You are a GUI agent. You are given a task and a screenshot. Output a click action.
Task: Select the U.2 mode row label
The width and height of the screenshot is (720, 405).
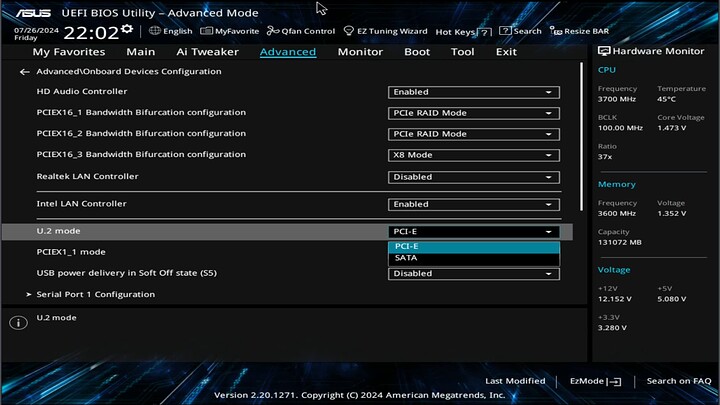click(x=58, y=231)
